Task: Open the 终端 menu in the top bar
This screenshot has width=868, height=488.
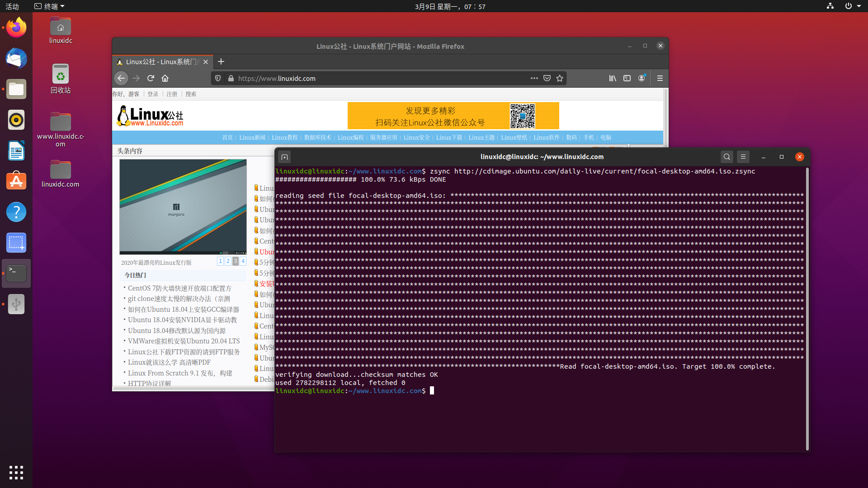Action: [x=49, y=6]
